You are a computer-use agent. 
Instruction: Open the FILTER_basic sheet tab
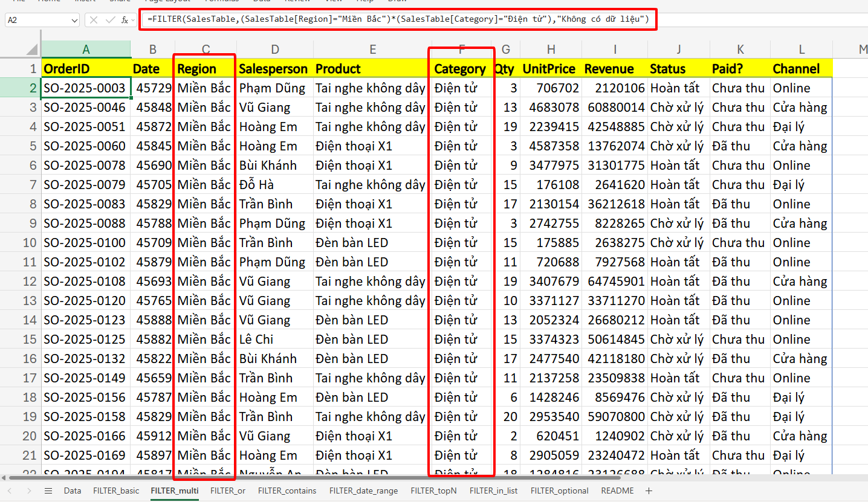pyautogui.click(x=116, y=491)
